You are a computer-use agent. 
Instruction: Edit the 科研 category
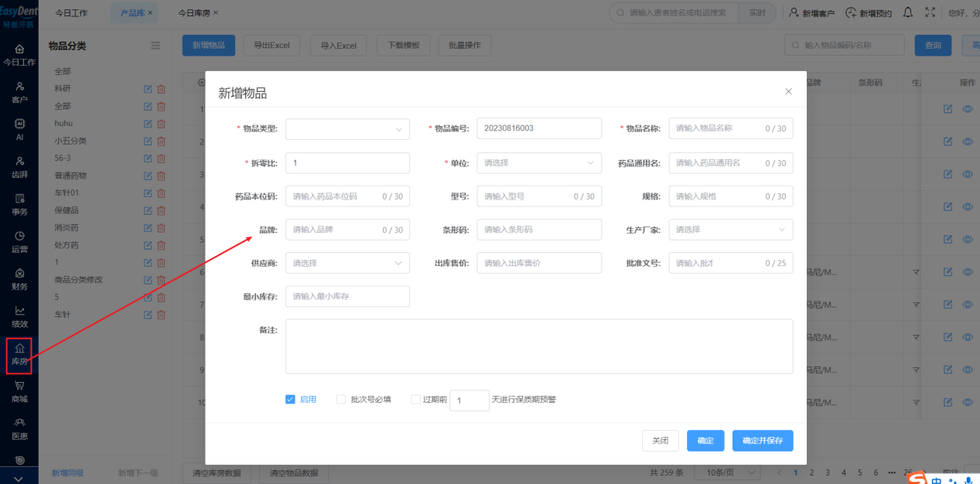tap(148, 89)
